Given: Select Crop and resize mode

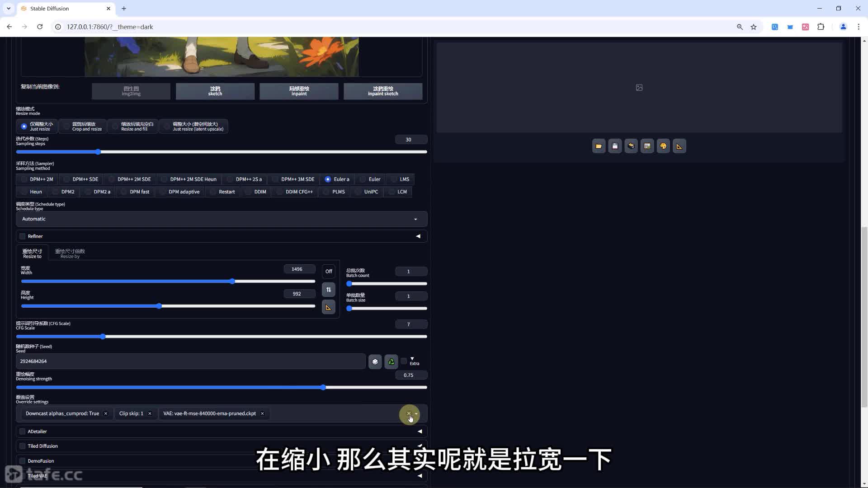Looking at the screenshot, I should click(x=83, y=126).
